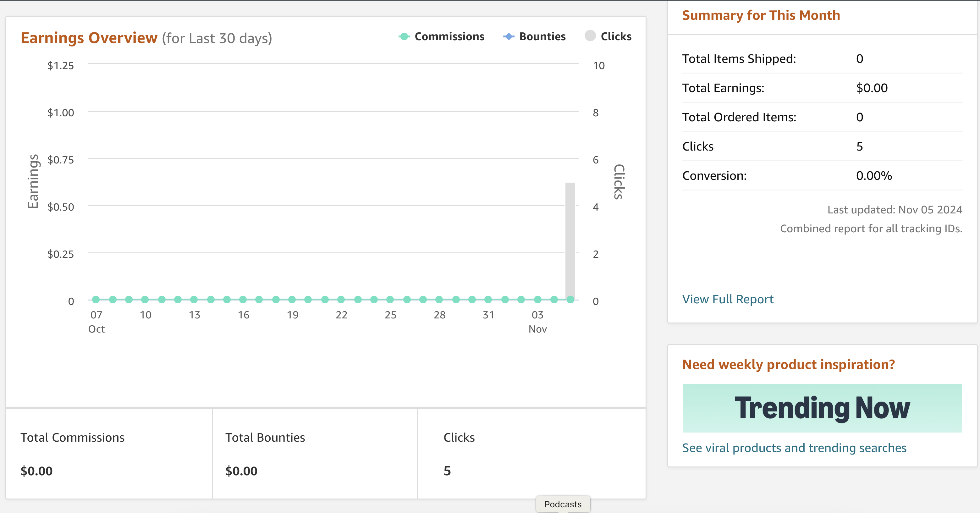Click the Trending Now banner
Image resolution: width=980 pixels, height=513 pixels.
tap(822, 408)
